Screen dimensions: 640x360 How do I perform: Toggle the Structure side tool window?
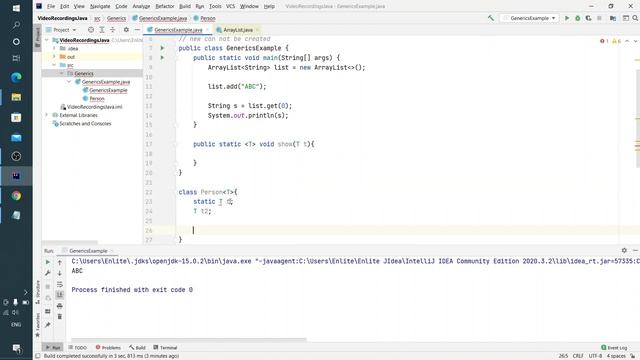pyautogui.click(x=38, y=292)
